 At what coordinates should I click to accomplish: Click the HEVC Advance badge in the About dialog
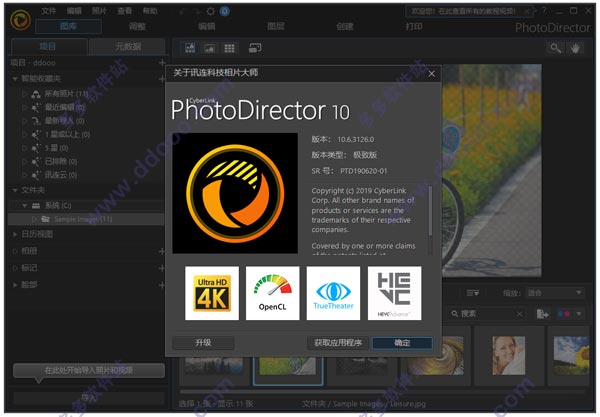(395, 293)
